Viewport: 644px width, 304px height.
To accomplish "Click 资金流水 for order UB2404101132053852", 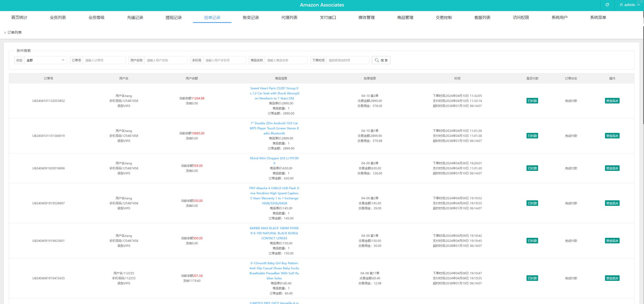I will (x=612, y=101).
